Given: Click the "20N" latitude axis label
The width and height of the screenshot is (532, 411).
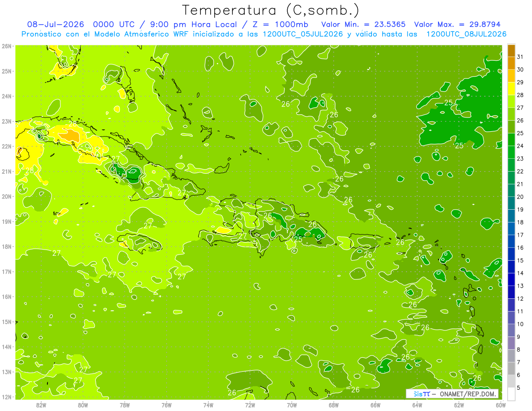Looking at the screenshot, I should (x=7, y=196).
